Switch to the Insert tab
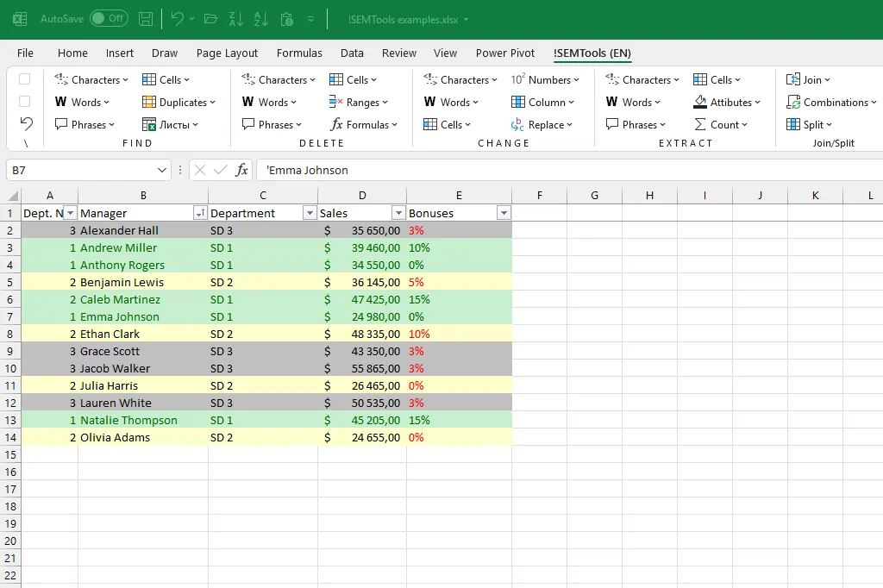 point(120,53)
